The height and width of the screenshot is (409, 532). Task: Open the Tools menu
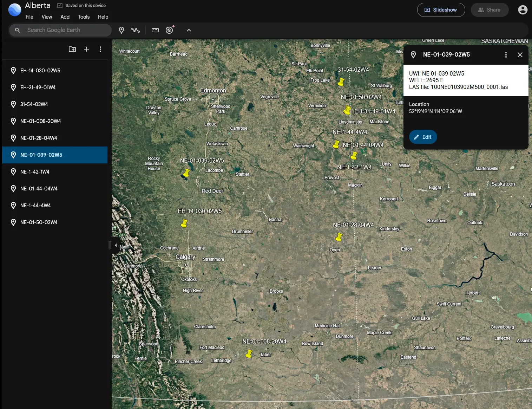tap(84, 17)
